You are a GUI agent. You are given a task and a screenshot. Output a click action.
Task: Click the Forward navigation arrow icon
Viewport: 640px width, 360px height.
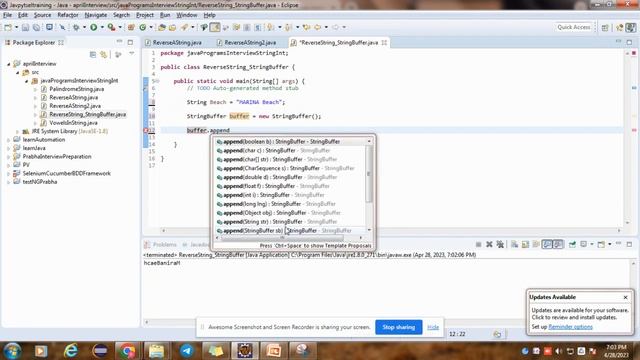pos(336,27)
